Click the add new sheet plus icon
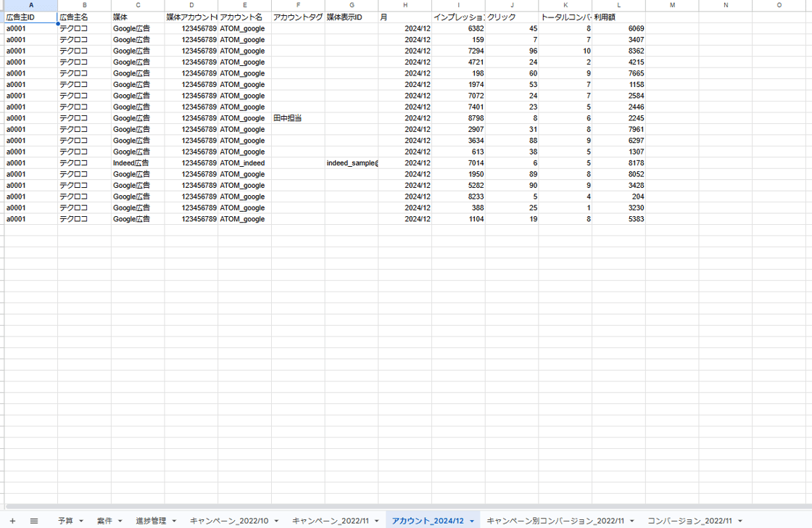The image size is (812, 528). click(12, 521)
